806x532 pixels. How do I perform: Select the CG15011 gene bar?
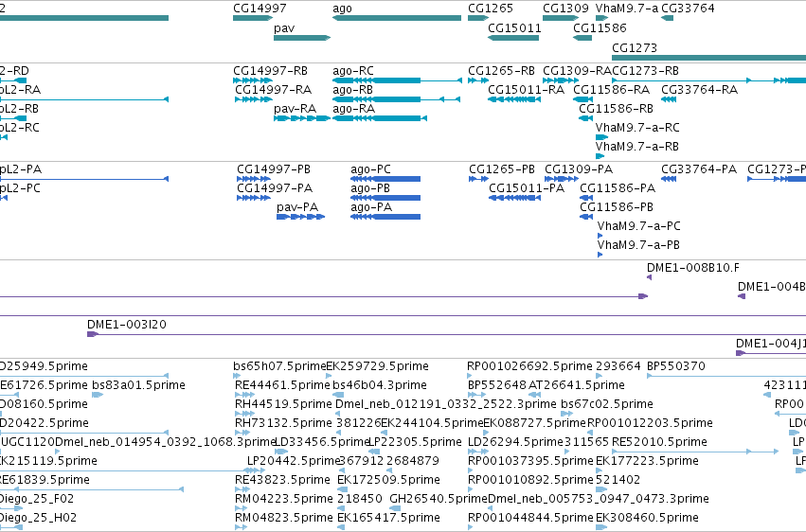pos(513,38)
